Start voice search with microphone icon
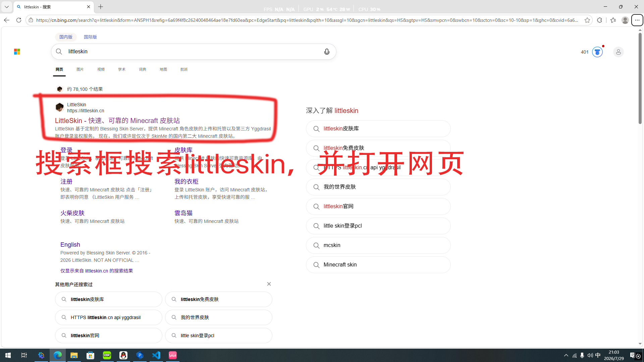The width and height of the screenshot is (644, 362). tap(327, 52)
